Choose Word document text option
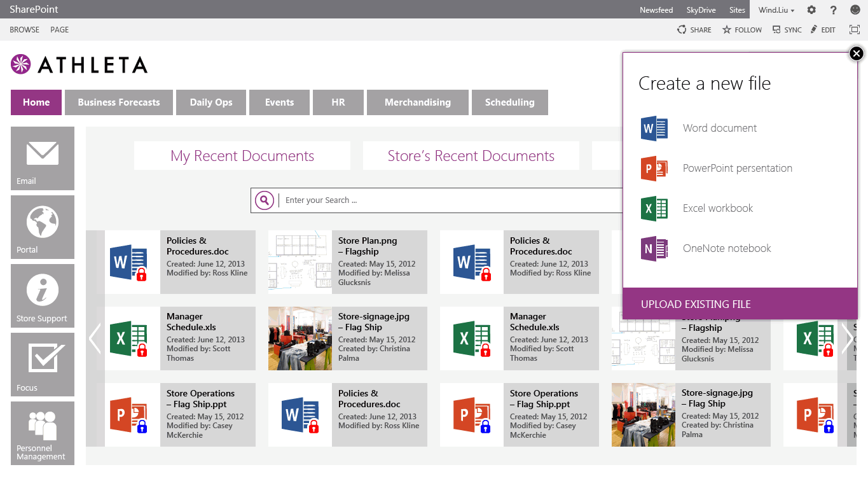 tap(720, 129)
